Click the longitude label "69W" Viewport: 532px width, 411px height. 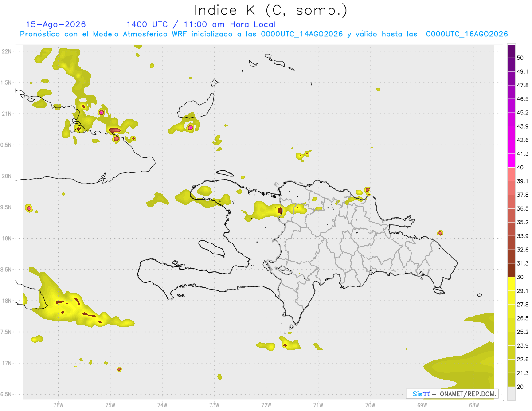point(422,404)
